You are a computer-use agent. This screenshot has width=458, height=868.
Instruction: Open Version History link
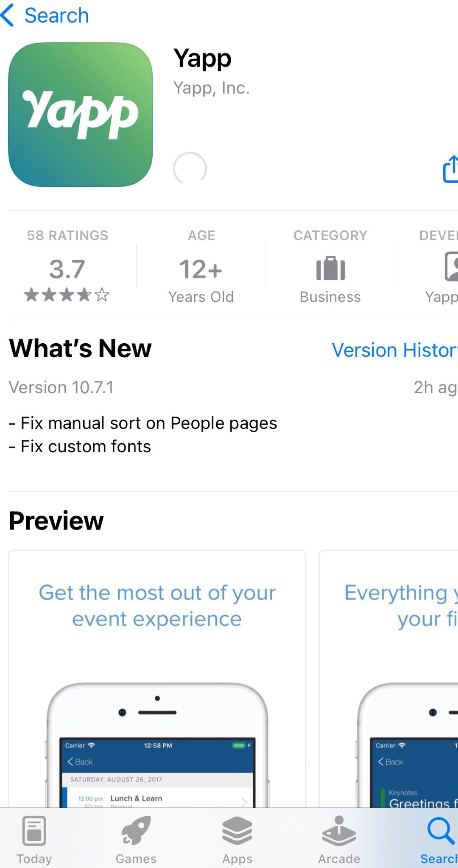coord(394,351)
